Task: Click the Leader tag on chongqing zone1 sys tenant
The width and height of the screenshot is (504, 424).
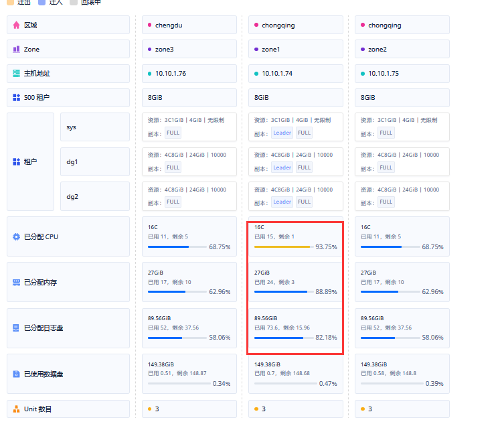Action: point(282,133)
